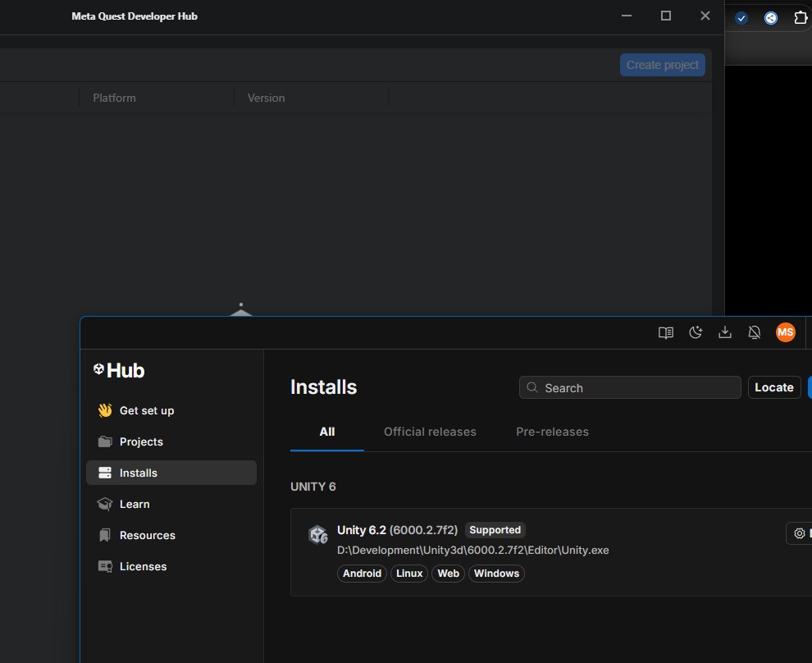Click the Android module tag
This screenshot has width=812, height=663.
pos(362,574)
